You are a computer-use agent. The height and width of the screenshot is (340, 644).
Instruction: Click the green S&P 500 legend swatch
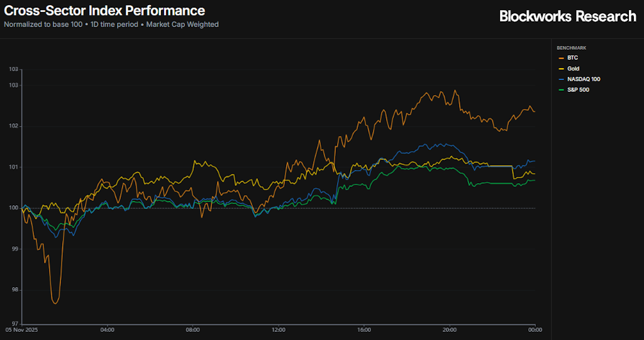(x=561, y=90)
